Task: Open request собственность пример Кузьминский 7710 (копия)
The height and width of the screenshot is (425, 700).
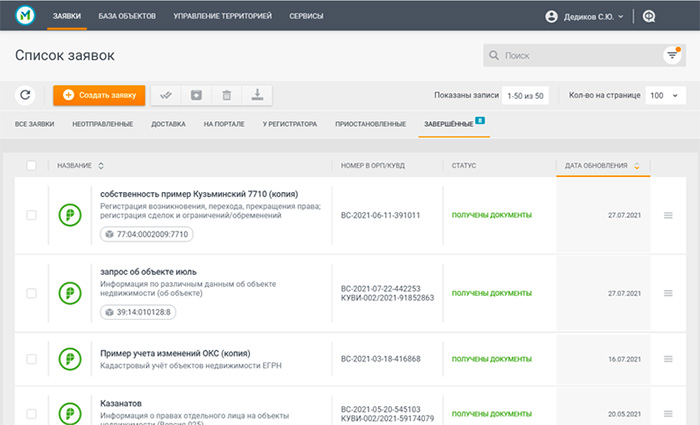Action: click(x=199, y=194)
